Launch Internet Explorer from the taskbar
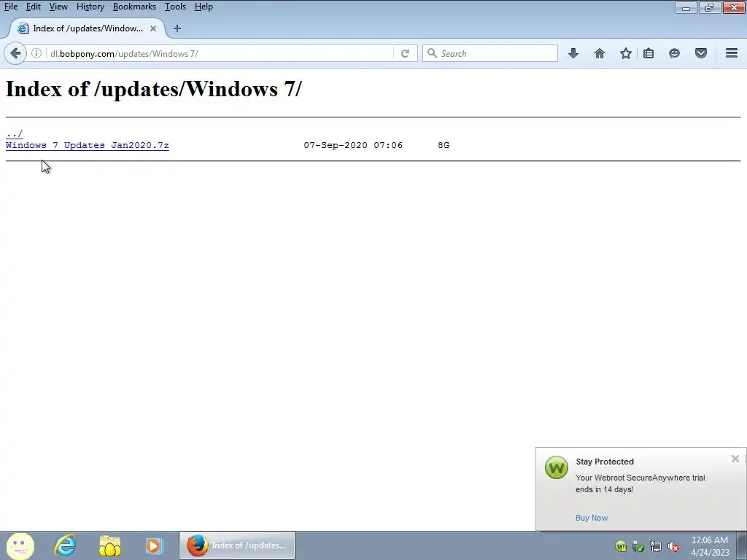The height and width of the screenshot is (560, 747). (65, 545)
